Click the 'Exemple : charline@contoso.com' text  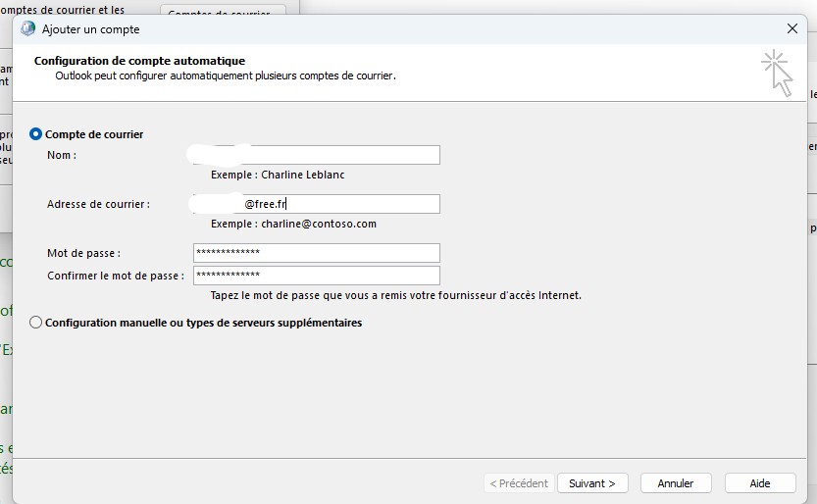click(x=293, y=224)
